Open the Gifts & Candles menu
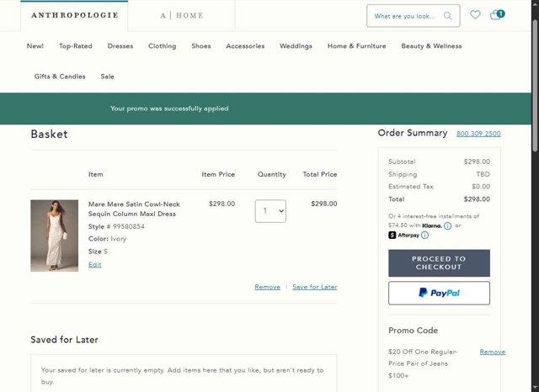The image size is (539, 392). (60, 77)
